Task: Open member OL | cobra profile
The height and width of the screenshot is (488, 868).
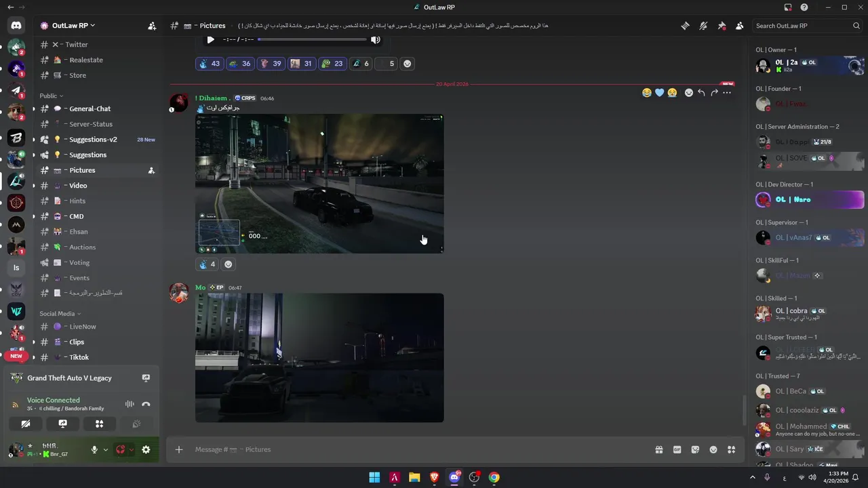Action: [808, 314]
